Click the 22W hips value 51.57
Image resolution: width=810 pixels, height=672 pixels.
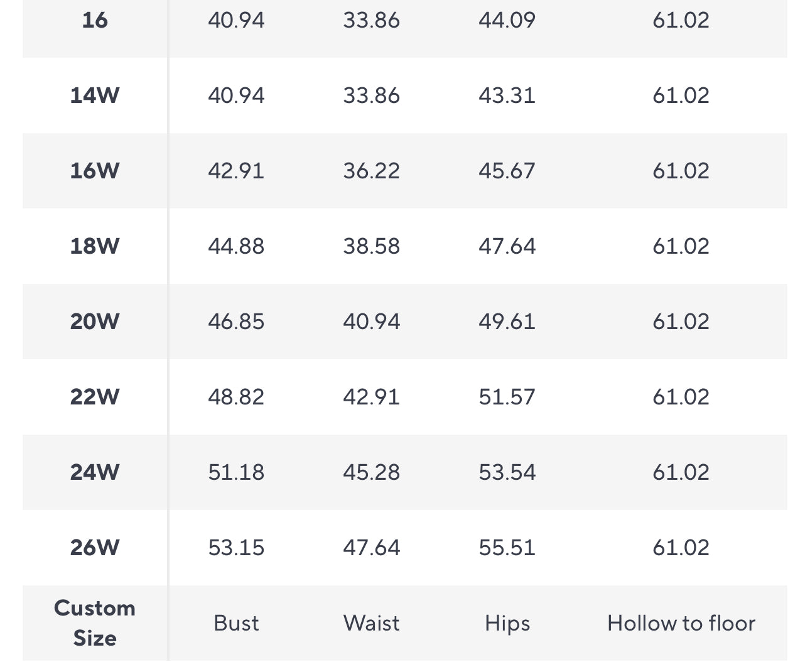(x=507, y=397)
